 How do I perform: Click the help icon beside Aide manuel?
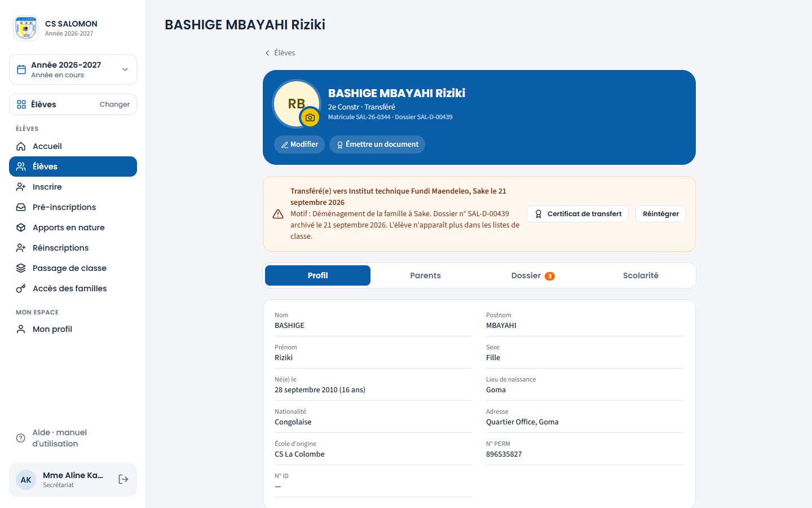(21, 438)
